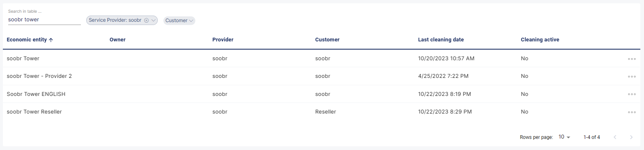
Task: Click the search in table field
Action: pyautogui.click(x=44, y=20)
